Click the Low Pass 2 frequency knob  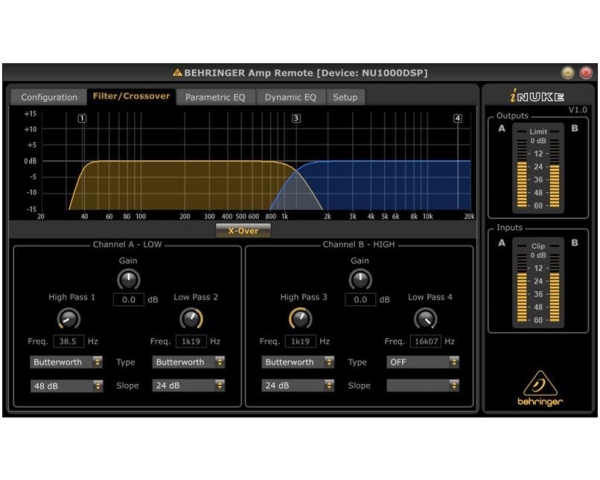[x=191, y=319]
